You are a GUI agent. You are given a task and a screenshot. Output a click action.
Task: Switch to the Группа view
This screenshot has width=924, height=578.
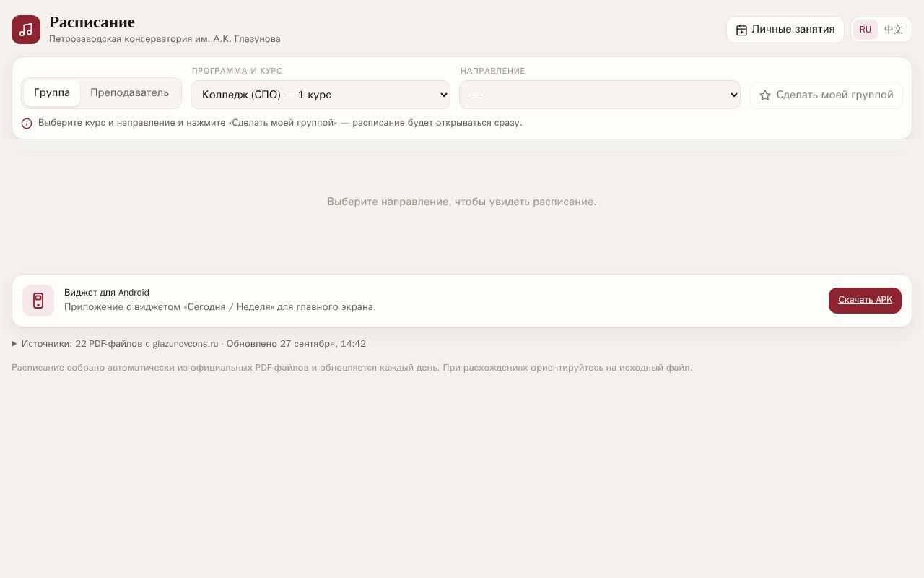pyautogui.click(x=52, y=93)
